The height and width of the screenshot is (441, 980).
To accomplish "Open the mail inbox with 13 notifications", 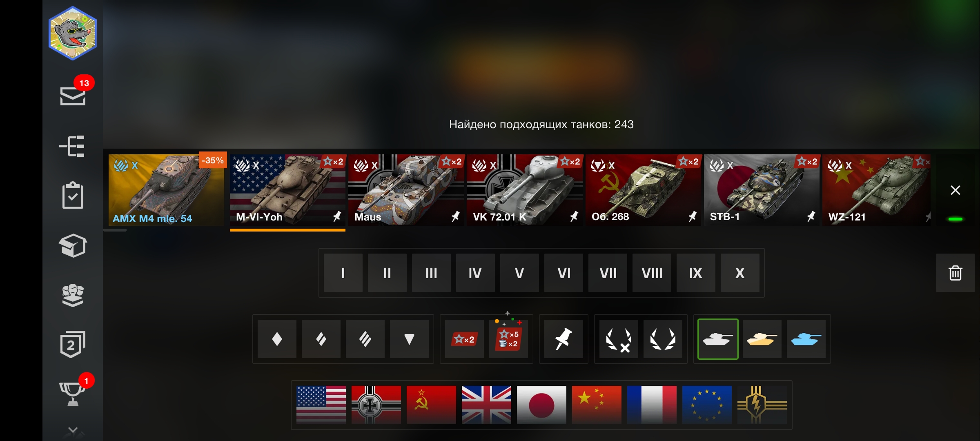I will [x=73, y=96].
